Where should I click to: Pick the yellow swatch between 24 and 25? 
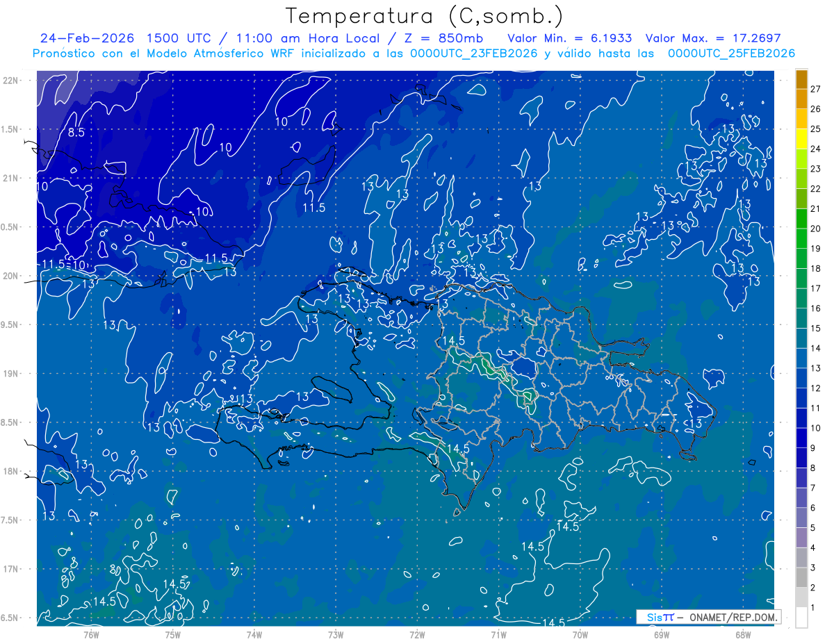tap(801, 139)
